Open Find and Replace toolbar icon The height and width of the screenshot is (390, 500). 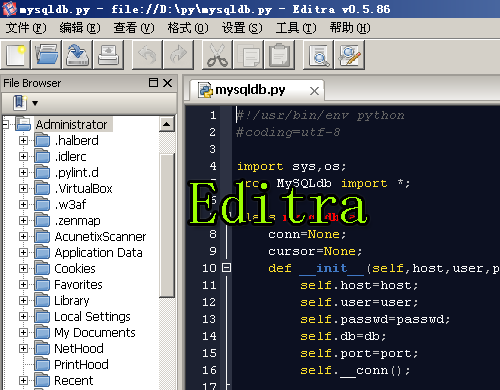point(349,55)
